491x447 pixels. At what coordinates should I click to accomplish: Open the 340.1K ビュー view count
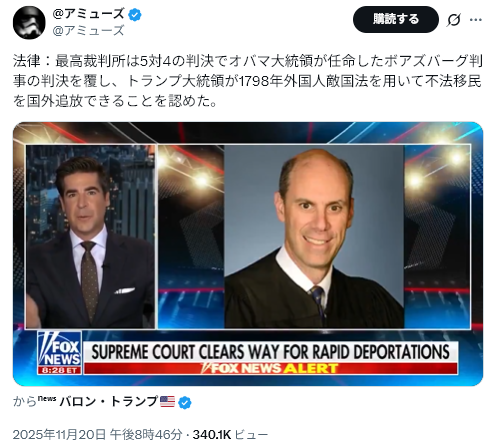[230, 435]
